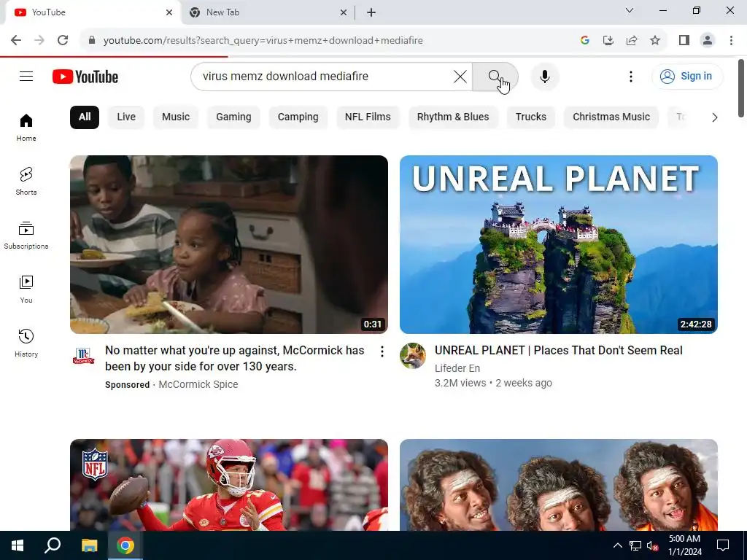This screenshot has height=560, width=747.
Task: Share this page icon
Action: pos(632,40)
